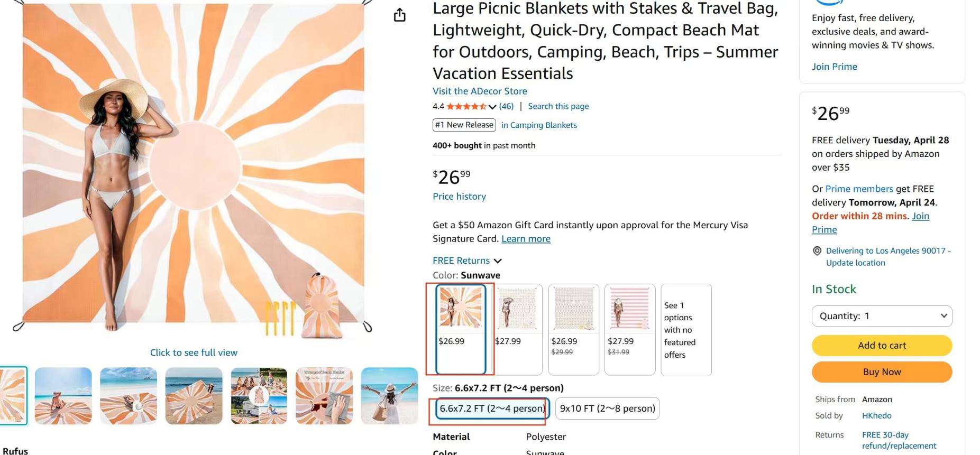Screen dimensions: 980x455
Task: Click the HKhedo seller link
Action: pyautogui.click(x=876, y=415)
